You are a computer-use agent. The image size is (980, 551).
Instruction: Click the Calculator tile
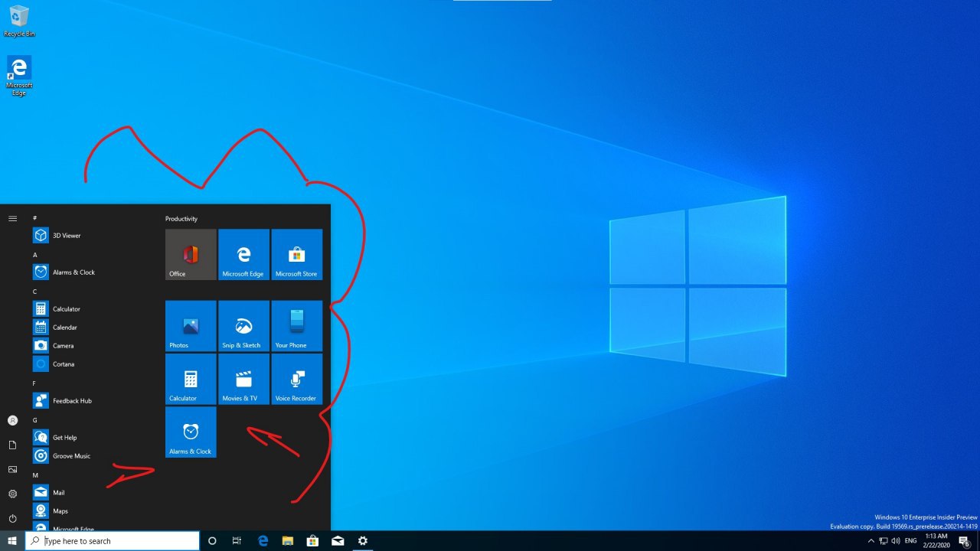point(191,379)
